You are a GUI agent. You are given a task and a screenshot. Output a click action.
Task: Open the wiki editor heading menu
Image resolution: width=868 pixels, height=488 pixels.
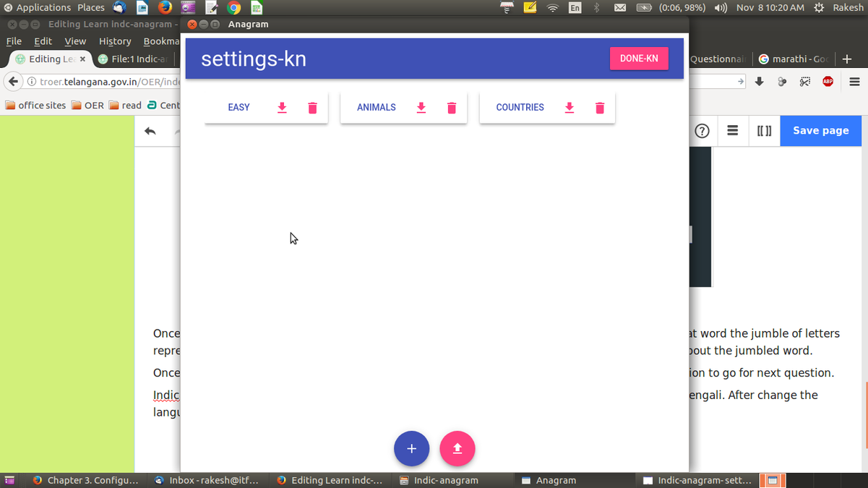pos(732,131)
